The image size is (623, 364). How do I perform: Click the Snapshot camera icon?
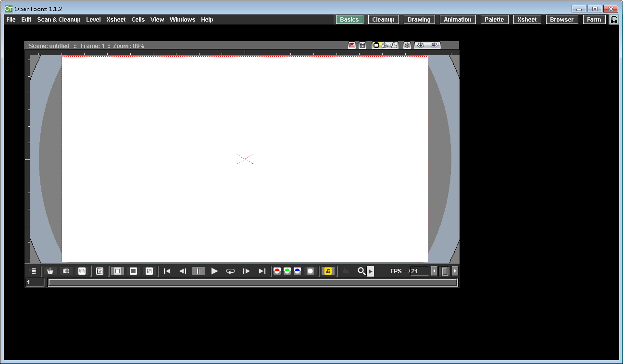point(66,271)
